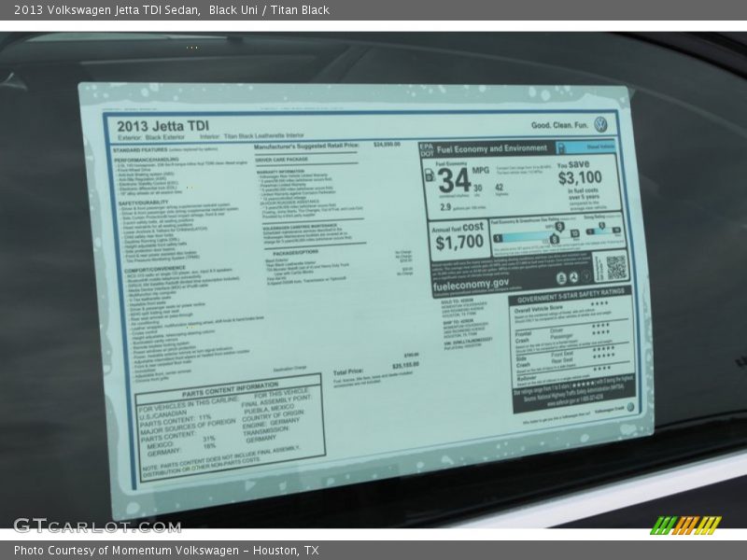Screen dimensions: 747x560
Task: Click the Volkswagen logo beside 'Good. Clean. Fun.'
Action: tap(600, 124)
